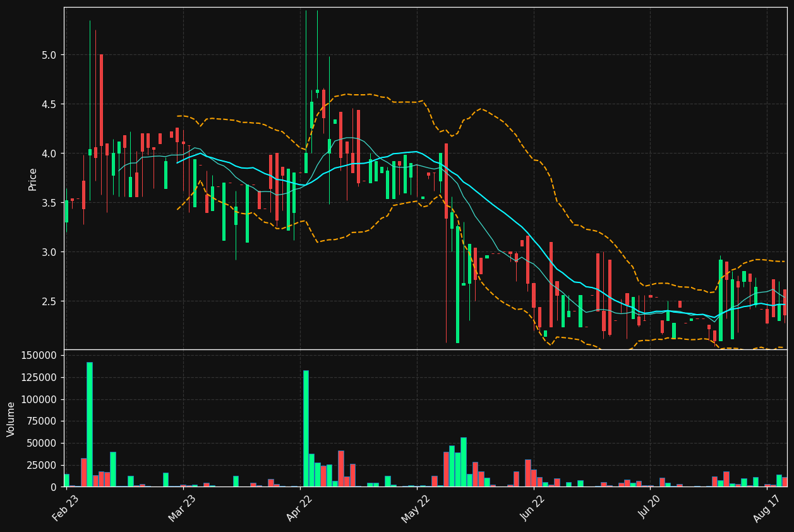Click the 'Volume' y-axis label
The width and height of the screenshot is (794, 532).
pyautogui.click(x=11, y=419)
